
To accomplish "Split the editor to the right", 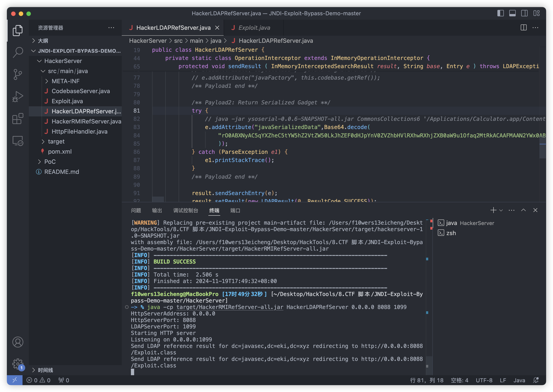I will pyautogui.click(x=523, y=27).
